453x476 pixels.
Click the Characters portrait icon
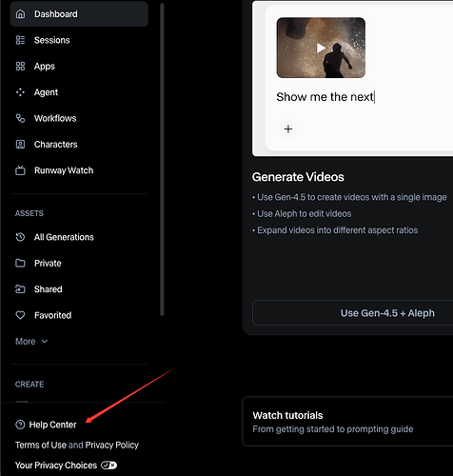tap(20, 145)
